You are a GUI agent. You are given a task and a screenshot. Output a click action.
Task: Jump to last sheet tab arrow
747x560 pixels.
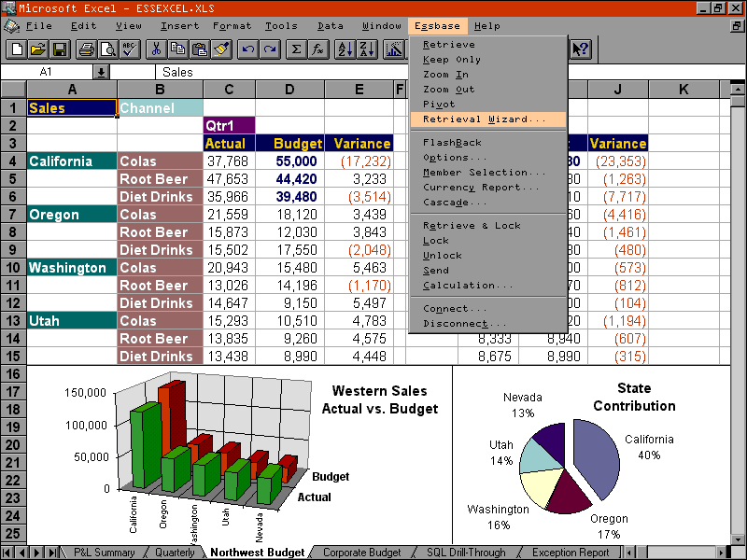click(52, 553)
